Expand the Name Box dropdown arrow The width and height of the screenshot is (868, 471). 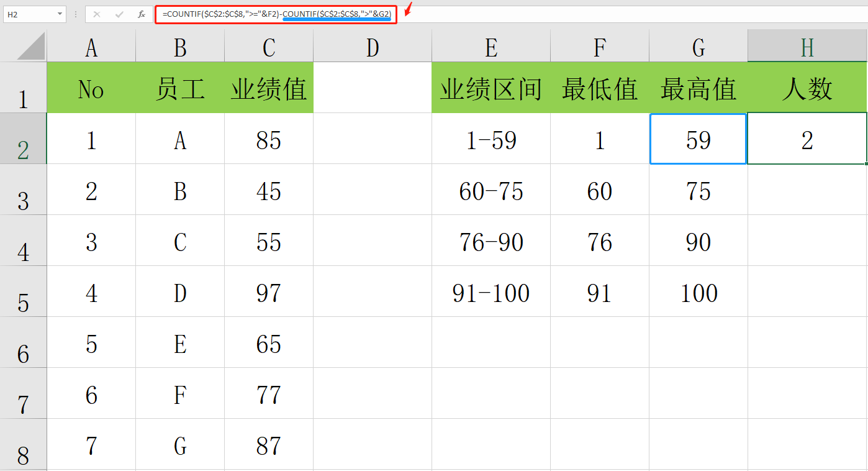pyautogui.click(x=60, y=14)
